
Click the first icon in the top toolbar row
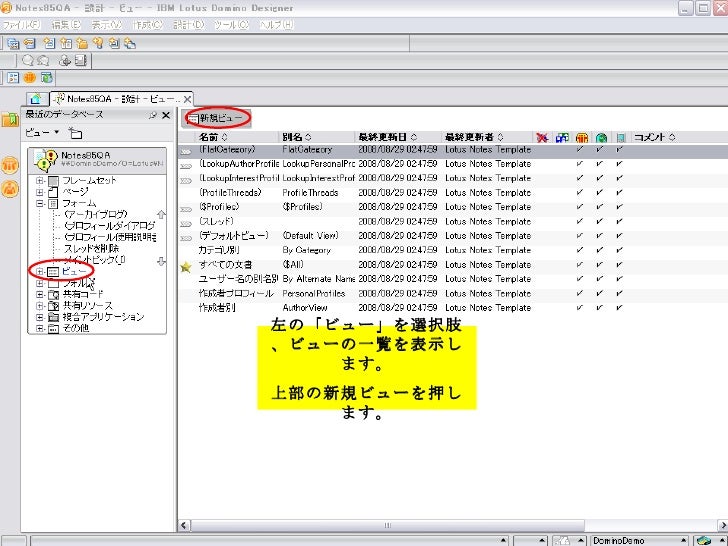[x=13, y=44]
